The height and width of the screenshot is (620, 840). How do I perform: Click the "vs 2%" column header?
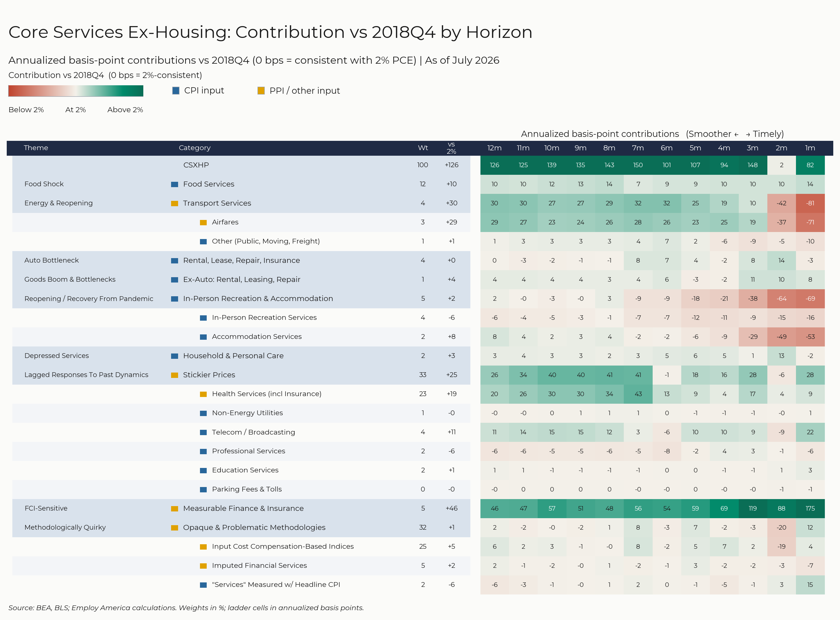[x=451, y=148]
